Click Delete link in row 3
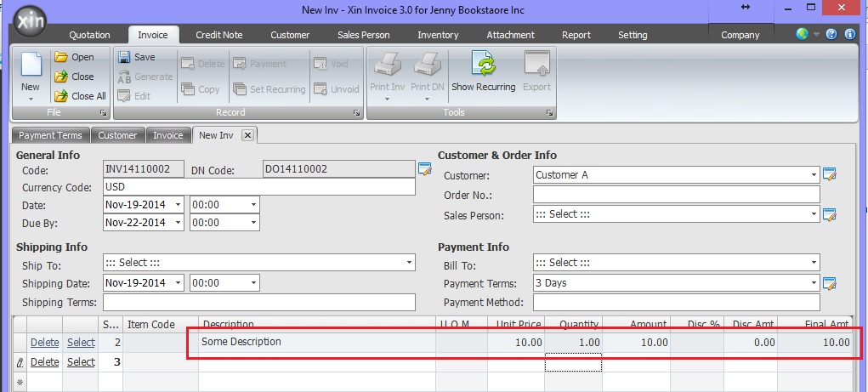 44,362
